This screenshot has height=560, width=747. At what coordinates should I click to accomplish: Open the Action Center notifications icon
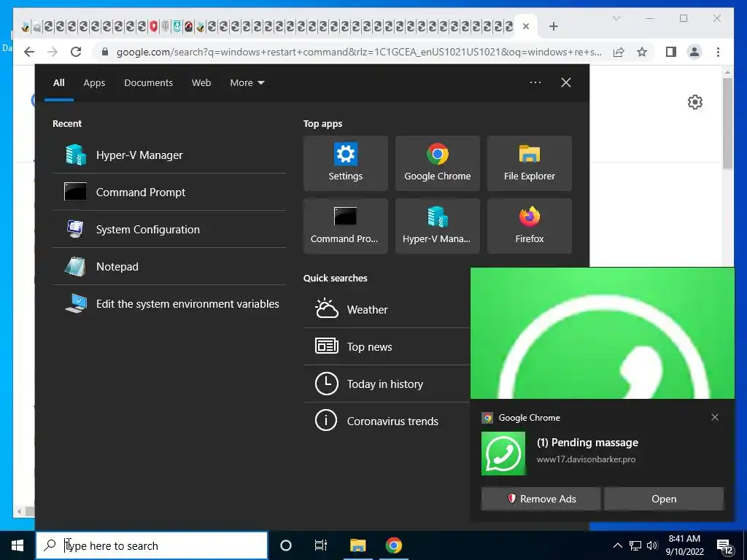(x=724, y=547)
